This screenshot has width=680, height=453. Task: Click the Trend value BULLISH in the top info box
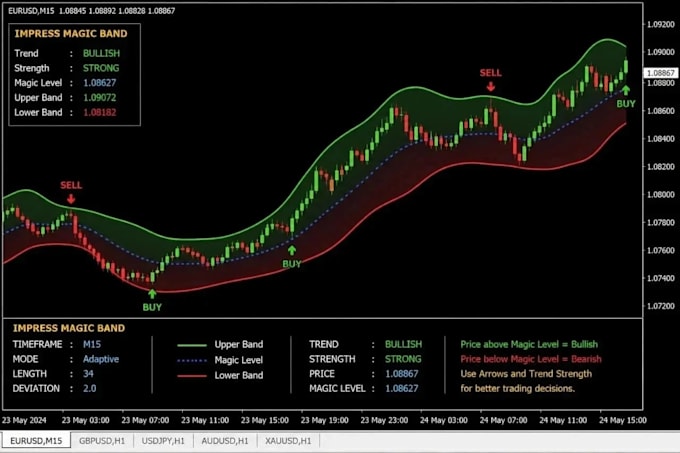101,53
